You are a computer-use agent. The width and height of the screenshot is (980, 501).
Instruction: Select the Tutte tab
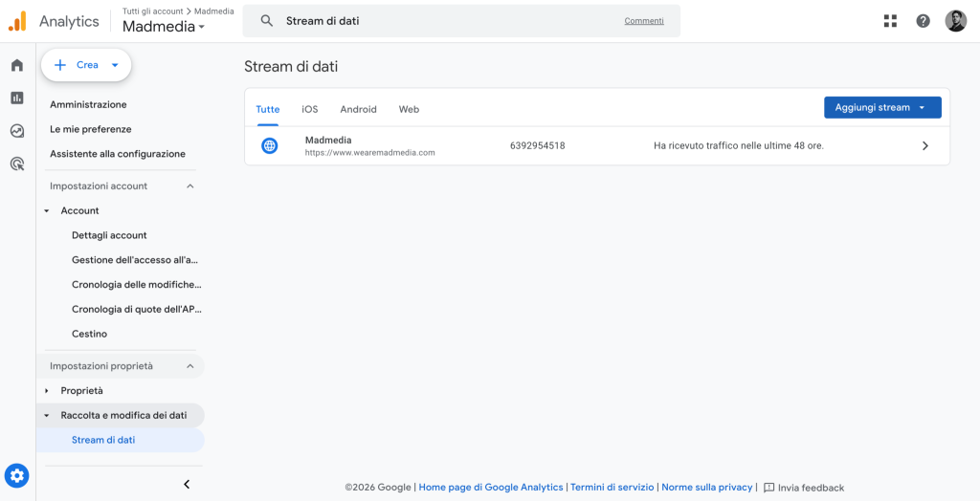268,109
